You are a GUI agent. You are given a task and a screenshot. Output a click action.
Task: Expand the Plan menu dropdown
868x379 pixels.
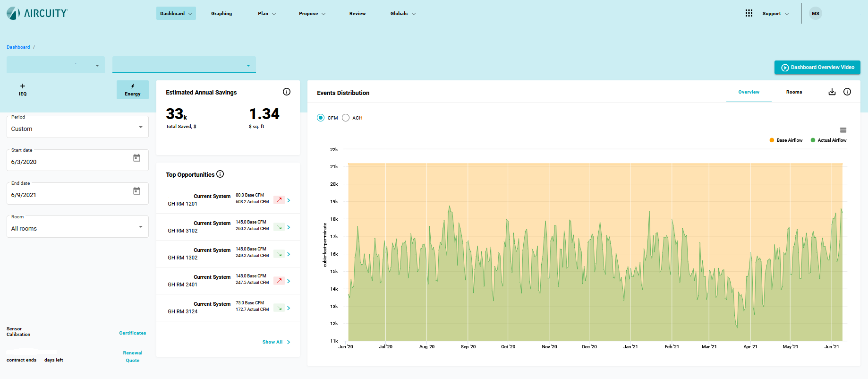(x=267, y=14)
